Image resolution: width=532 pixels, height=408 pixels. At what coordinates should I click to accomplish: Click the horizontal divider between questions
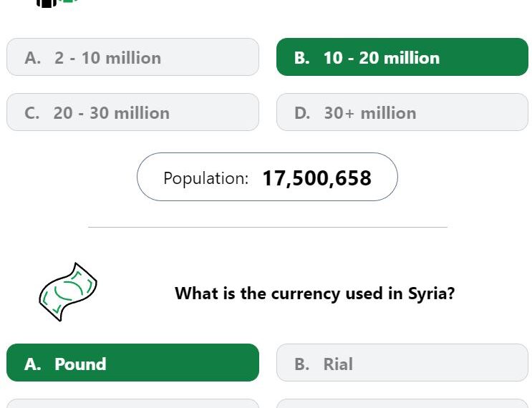[x=268, y=227]
